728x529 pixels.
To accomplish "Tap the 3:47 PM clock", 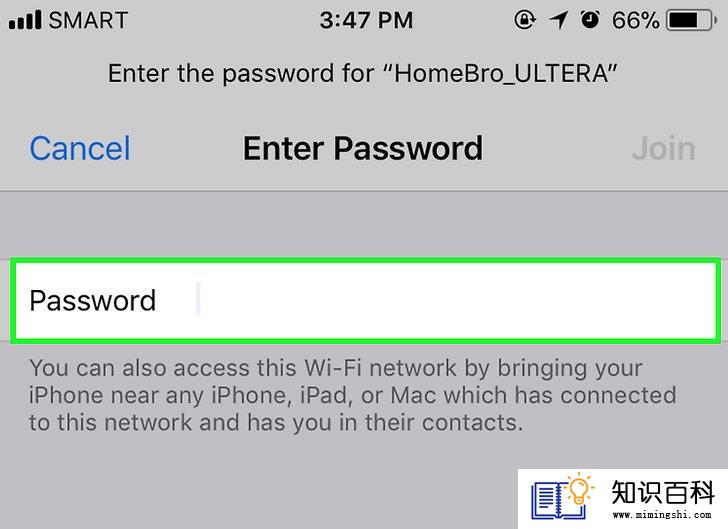I will pos(366,20).
